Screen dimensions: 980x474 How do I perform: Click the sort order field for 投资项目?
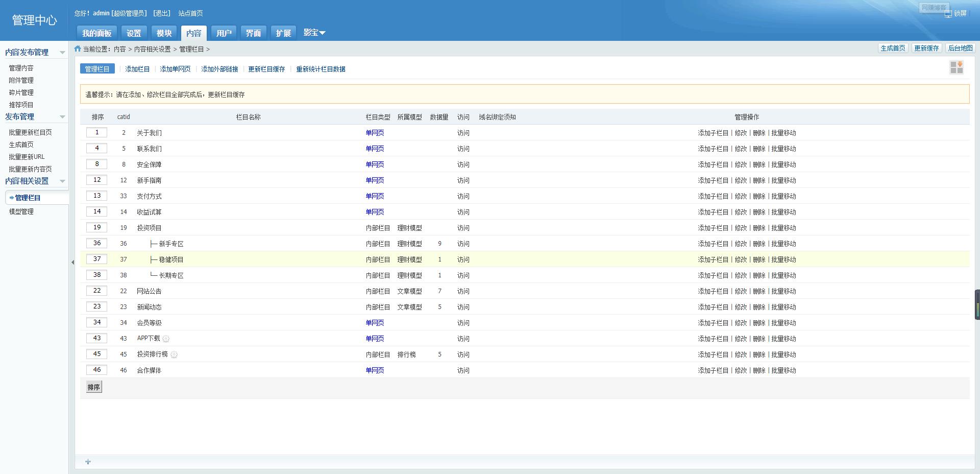pyautogui.click(x=97, y=227)
